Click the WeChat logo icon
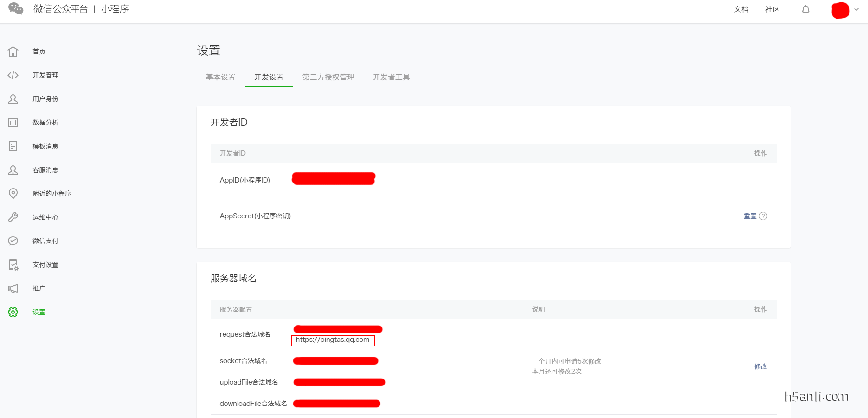The height and width of the screenshot is (418, 868). tap(16, 9)
